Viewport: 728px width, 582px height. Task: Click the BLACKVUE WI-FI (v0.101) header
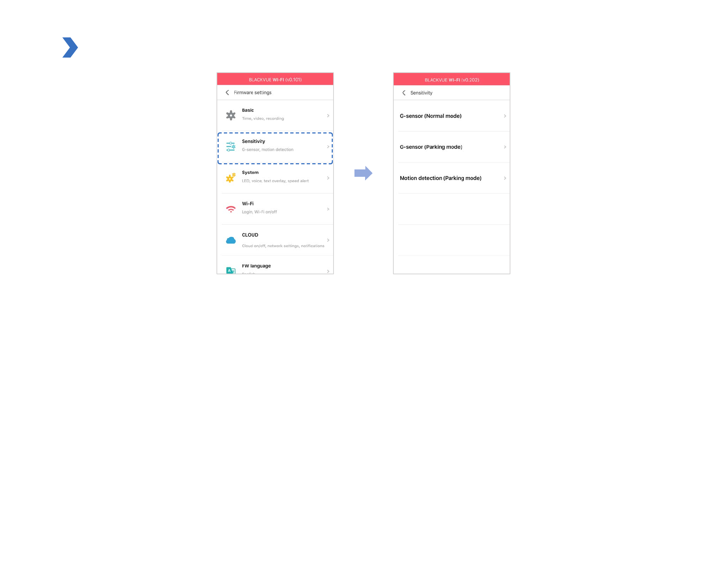[275, 80]
